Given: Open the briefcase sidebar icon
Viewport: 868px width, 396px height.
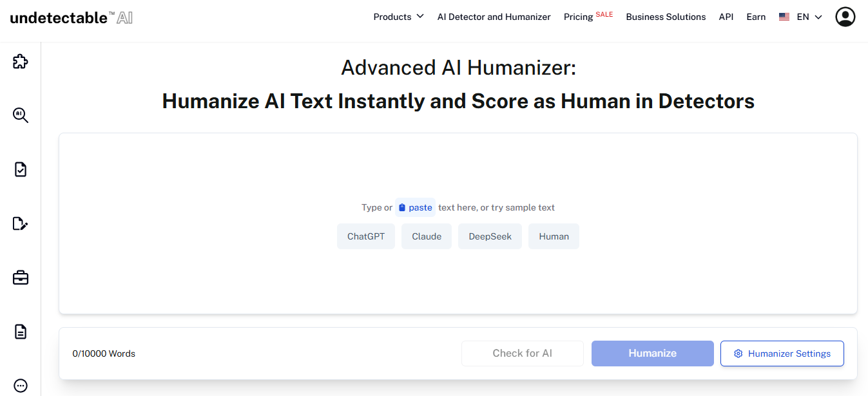Looking at the screenshot, I should pyautogui.click(x=21, y=278).
